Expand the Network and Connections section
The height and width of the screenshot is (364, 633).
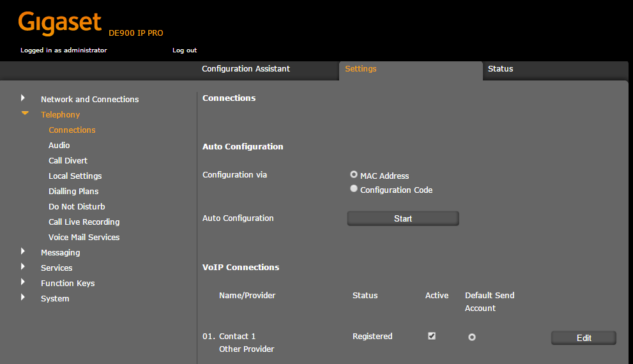(23, 98)
